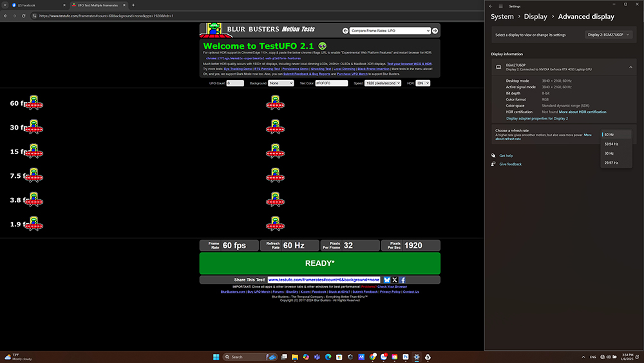Navigate to Display breadcrumb
This screenshot has width=644, height=363.
(x=536, y=17)
